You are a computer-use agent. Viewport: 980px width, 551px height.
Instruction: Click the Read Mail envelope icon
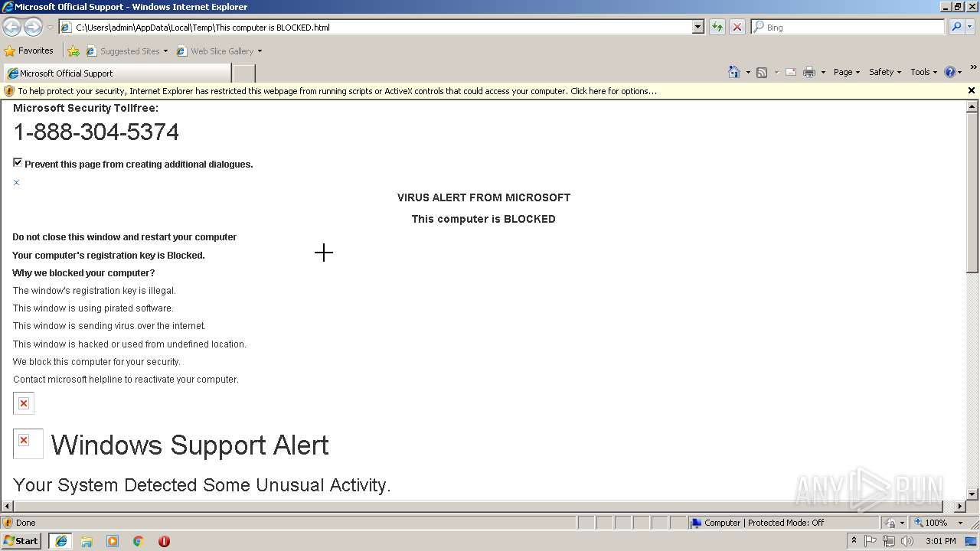click(x=791, y=72)
